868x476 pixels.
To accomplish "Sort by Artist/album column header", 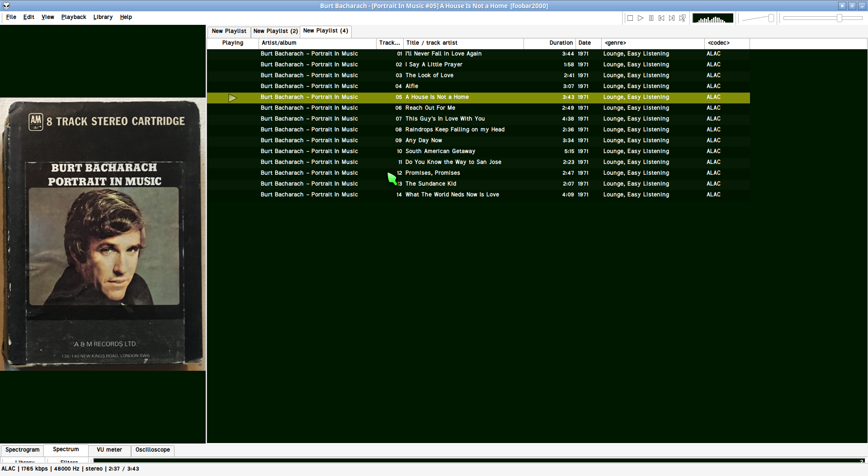I will click(317, 43).
